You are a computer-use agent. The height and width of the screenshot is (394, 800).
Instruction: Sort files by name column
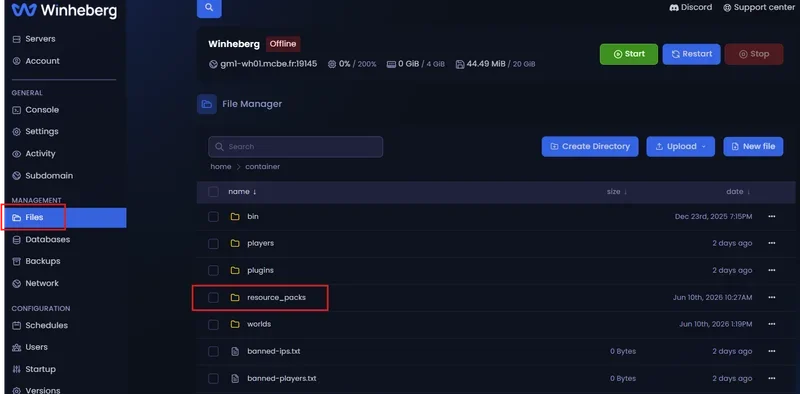click(x=242, y=192)
